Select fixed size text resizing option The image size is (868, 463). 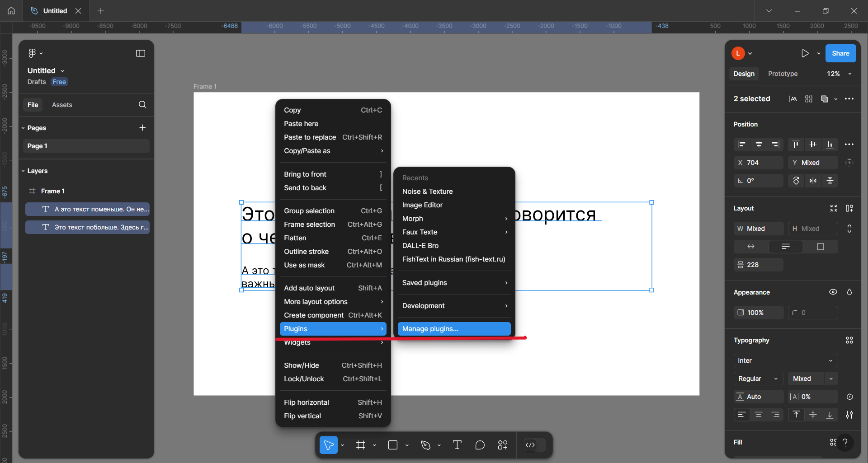821,247
